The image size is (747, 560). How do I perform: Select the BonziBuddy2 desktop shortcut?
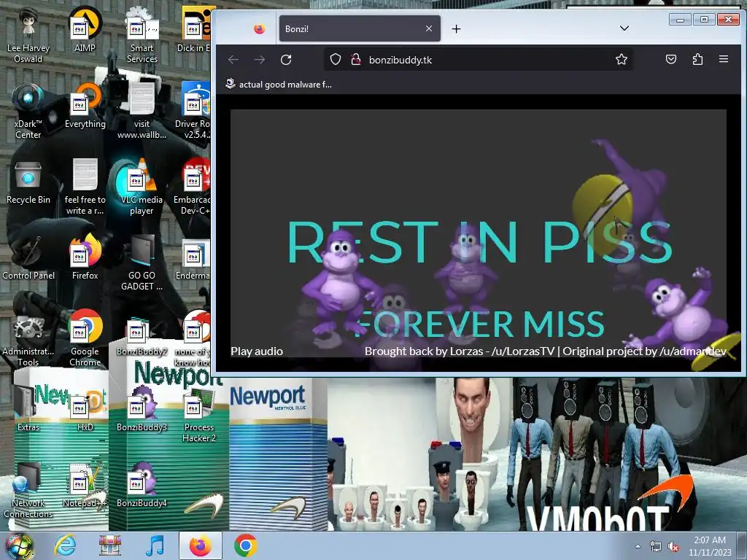[142, 337]
